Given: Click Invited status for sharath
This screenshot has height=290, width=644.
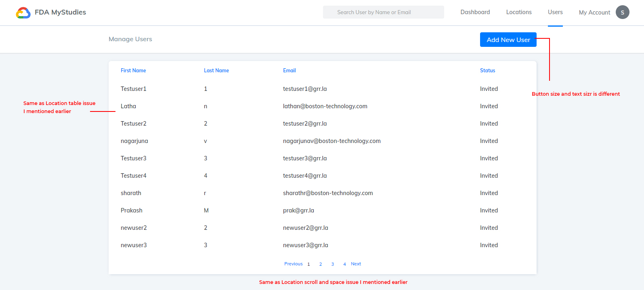Looking at the screenshot, I should [x=489, y=193].
